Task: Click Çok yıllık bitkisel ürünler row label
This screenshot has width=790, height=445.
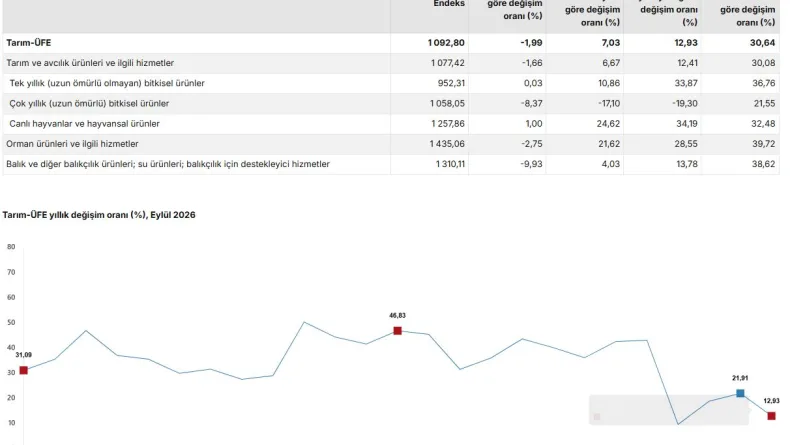Action: (89, 103)
